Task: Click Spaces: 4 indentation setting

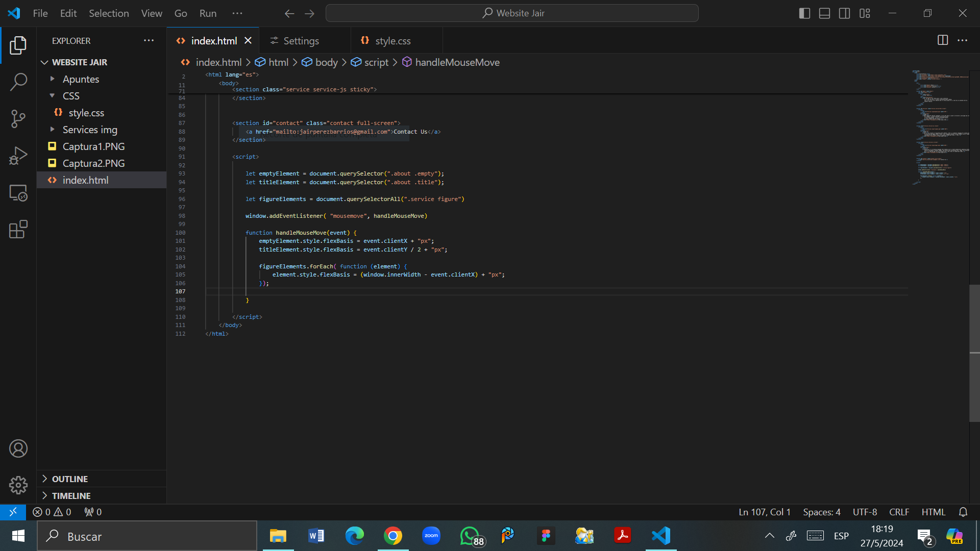Action: pos(821,512)
